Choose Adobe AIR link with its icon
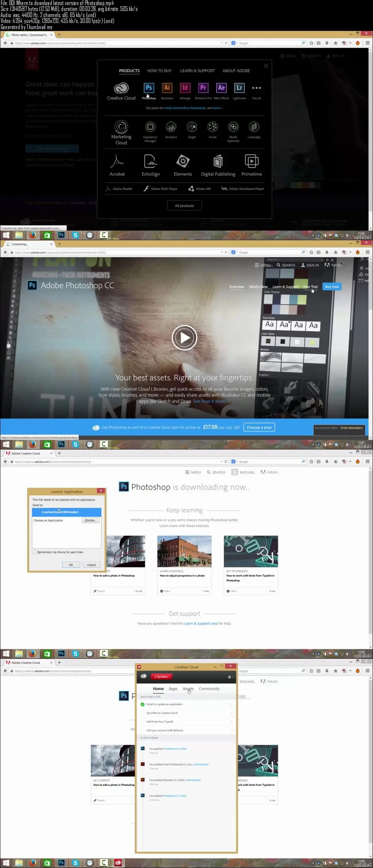373x868 pixels. pyautogui.click(x=199, y=189)
